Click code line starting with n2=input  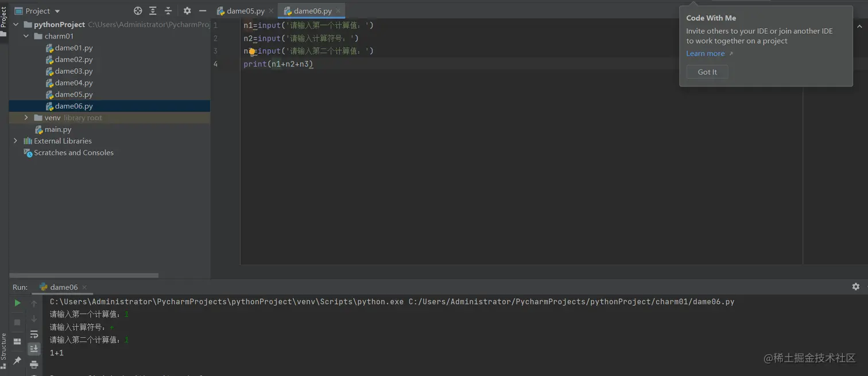[x=301, y=38]
